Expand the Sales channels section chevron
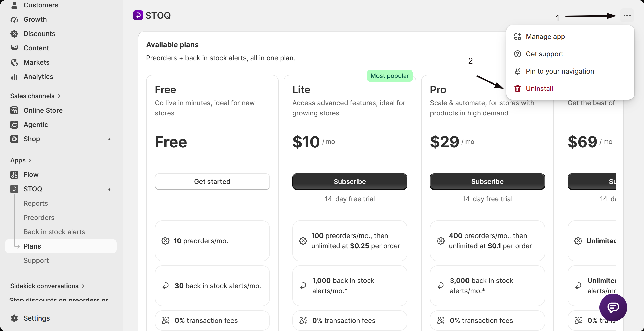This screenshot has height=331, width=644. (59, 96)
